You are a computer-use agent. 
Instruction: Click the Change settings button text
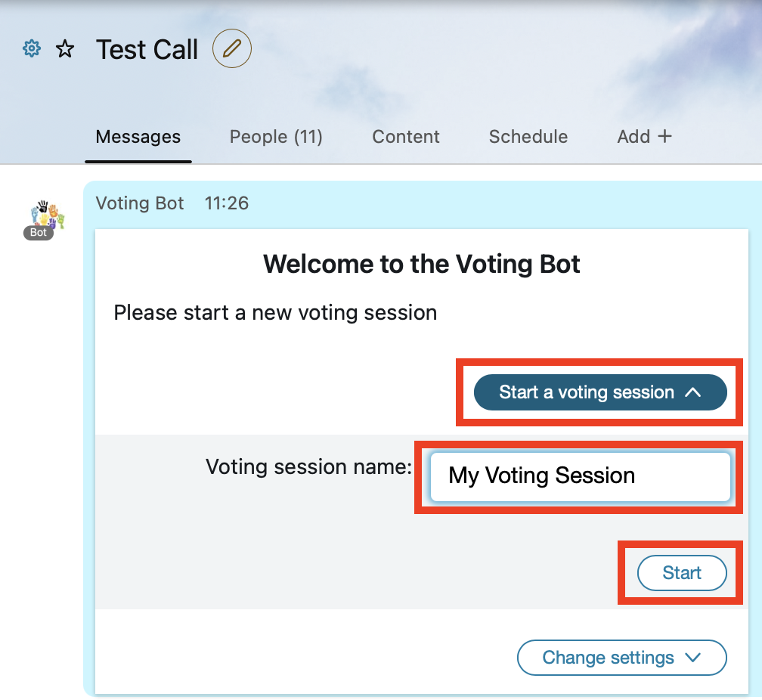(608, 658)
